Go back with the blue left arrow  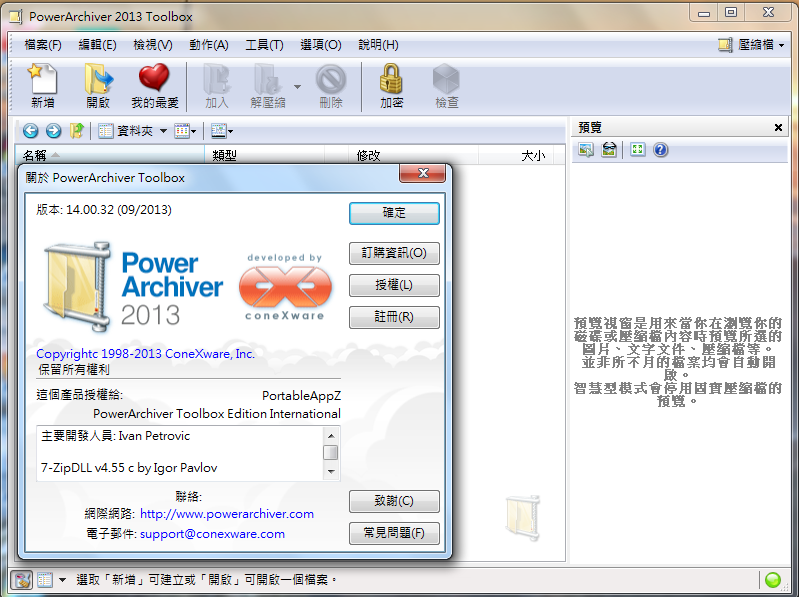pyautogui.click(x=31, y=131)
